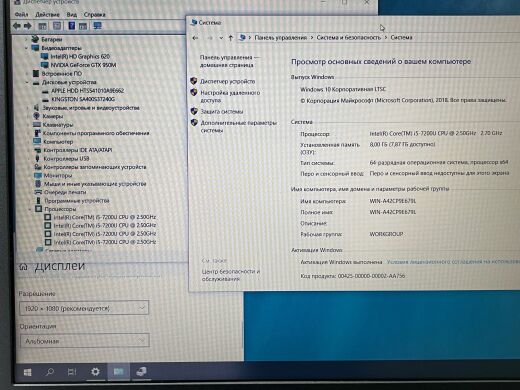This screenshot has height=390, width=520.
Task: Open Центр безопасности и обслуживания link
Action: tap(231, 275)
